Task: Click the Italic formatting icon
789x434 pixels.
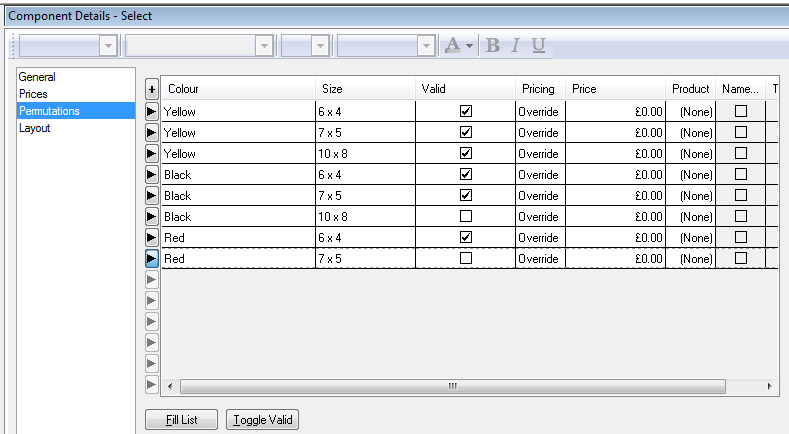Action: coord(515,45)
